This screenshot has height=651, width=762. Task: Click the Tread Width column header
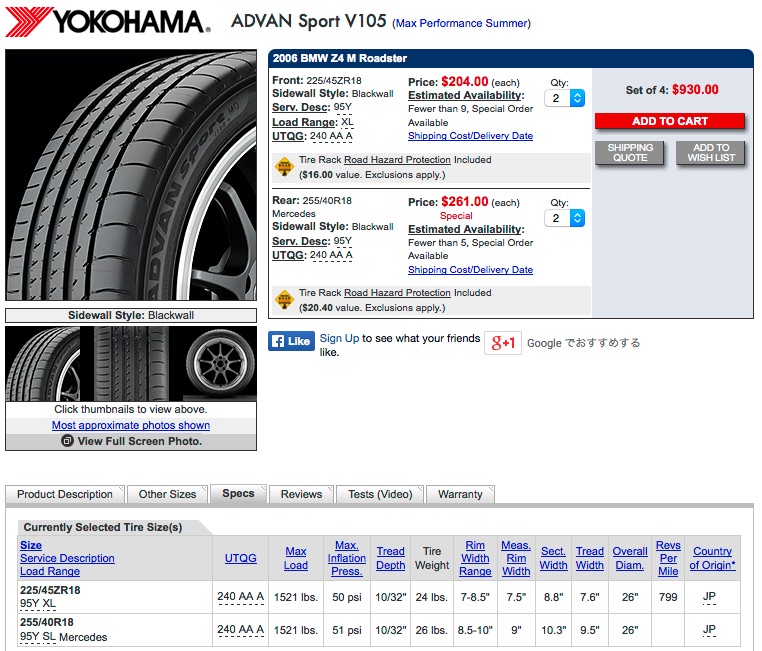click(589, 558)
